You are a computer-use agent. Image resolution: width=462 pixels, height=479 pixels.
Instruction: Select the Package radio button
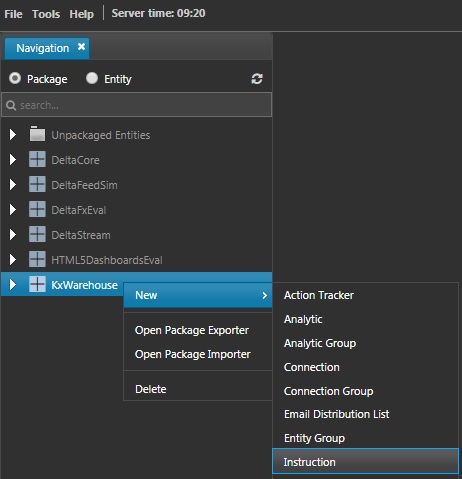click(x=15, y=78)
